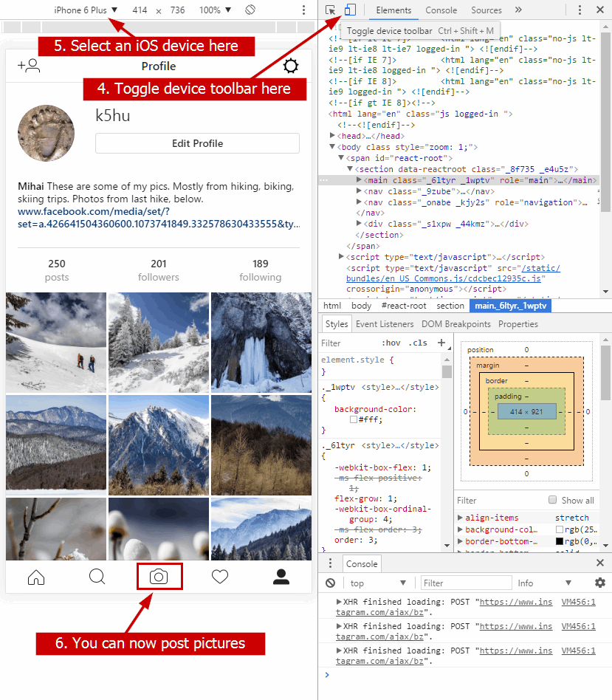Click the discover people add-user icon
The width and height of the screenshot is (612, 700).
pyautogui.click(x=29, y=66)
